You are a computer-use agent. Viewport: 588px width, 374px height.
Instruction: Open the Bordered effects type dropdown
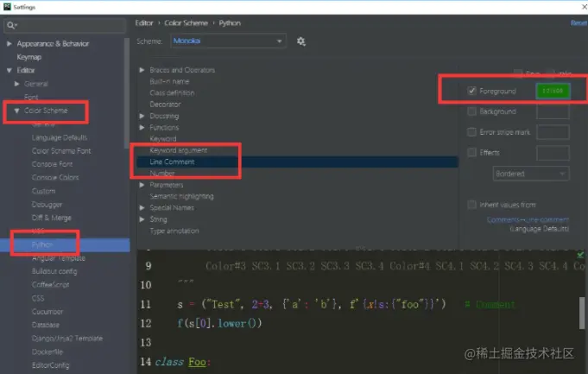(x=531, y=174)
